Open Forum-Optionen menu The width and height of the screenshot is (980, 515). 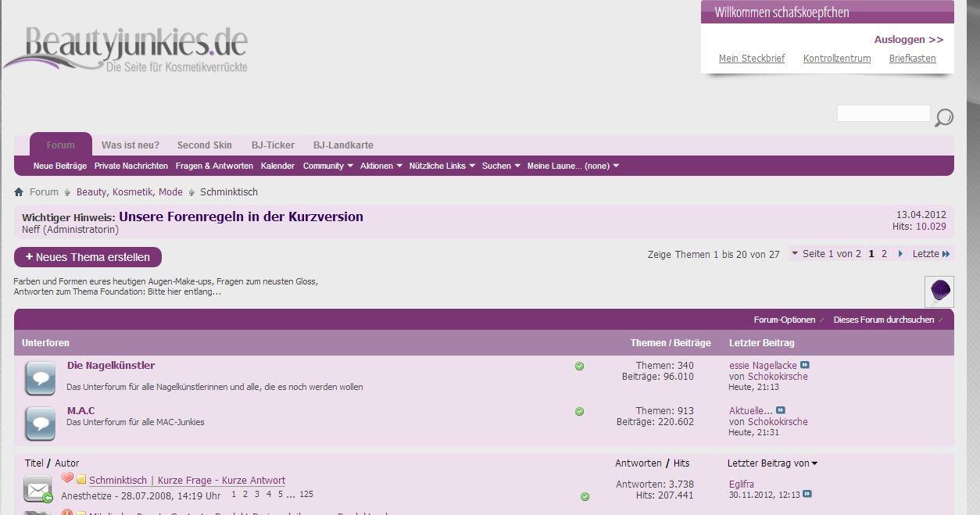click(x=785, y=320)
